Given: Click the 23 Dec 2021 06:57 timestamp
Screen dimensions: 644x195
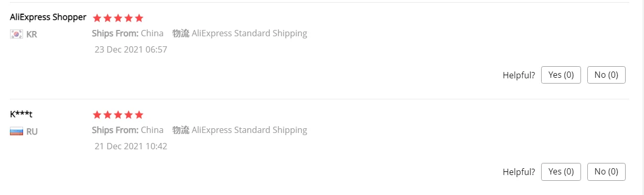Looking at the screenshot, I should tap(131, 49).
